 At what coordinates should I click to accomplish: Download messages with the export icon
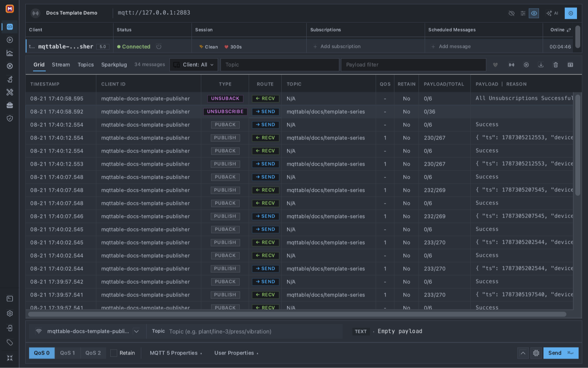click(541, 65)
